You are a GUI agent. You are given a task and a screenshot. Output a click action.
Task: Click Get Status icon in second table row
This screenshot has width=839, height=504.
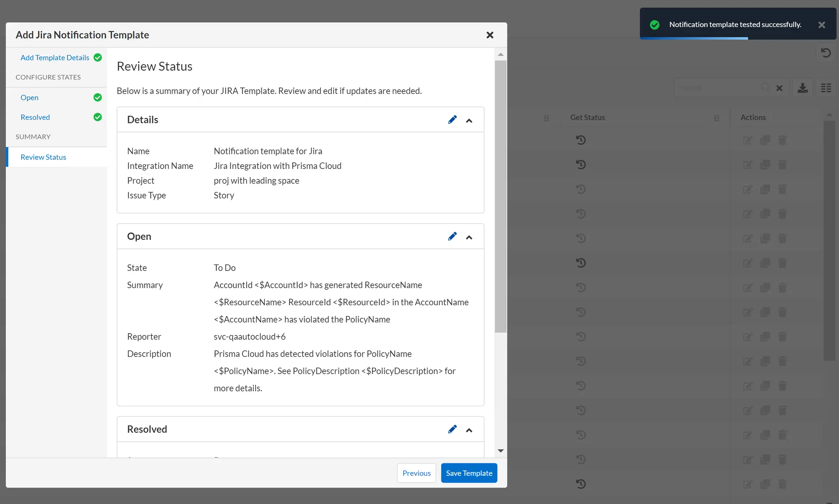point(581,165)
